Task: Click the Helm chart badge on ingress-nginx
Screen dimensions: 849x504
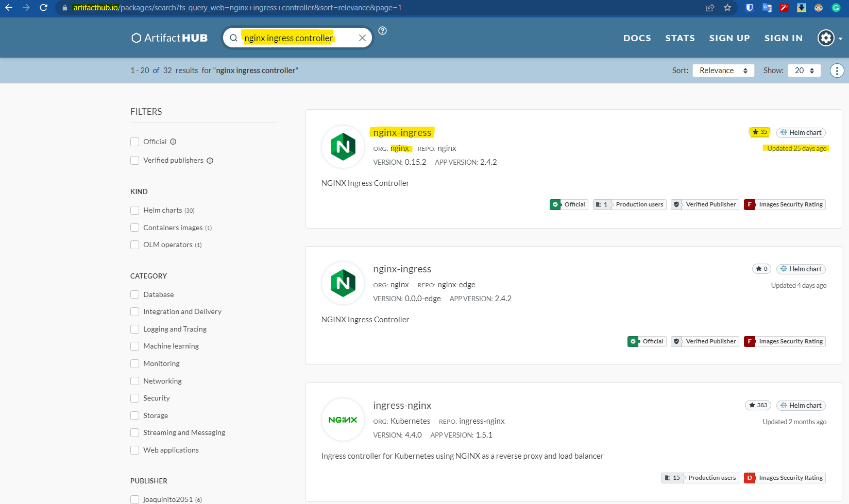Action: coord(801,405)
